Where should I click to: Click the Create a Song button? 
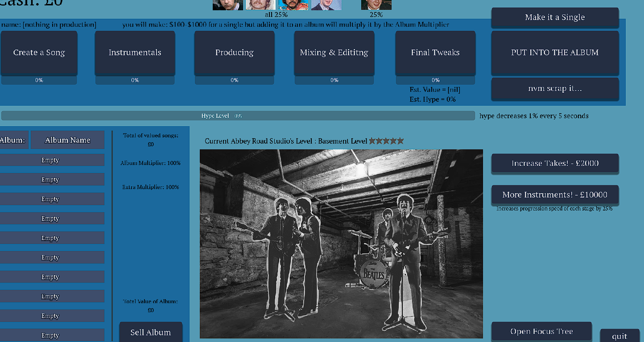click(x=39, y=53)
